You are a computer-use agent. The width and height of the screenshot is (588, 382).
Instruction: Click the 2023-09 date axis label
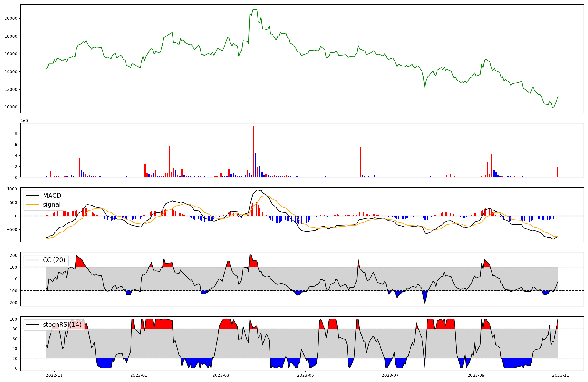coord(476,375)
